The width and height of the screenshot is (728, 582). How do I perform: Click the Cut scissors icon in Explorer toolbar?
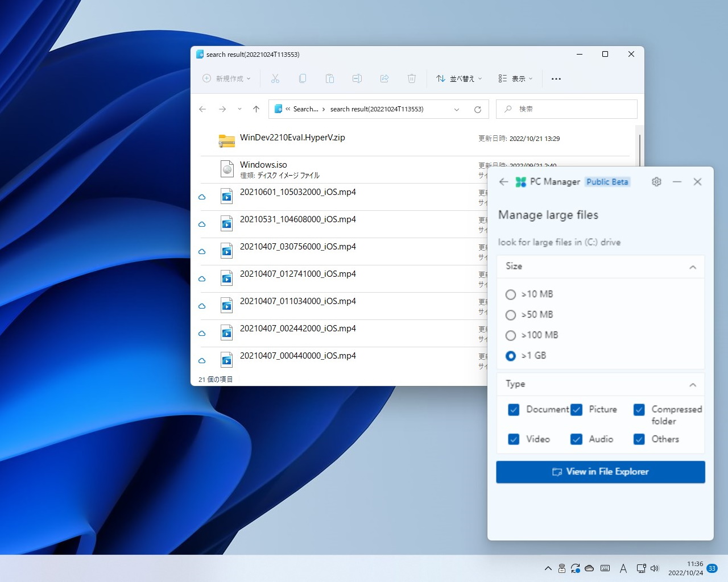click(275, 78)
